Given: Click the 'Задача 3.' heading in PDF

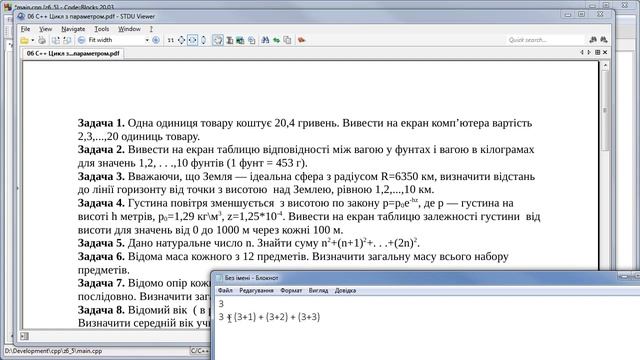Looking at the screenshot, I should (x=101, y=176).
